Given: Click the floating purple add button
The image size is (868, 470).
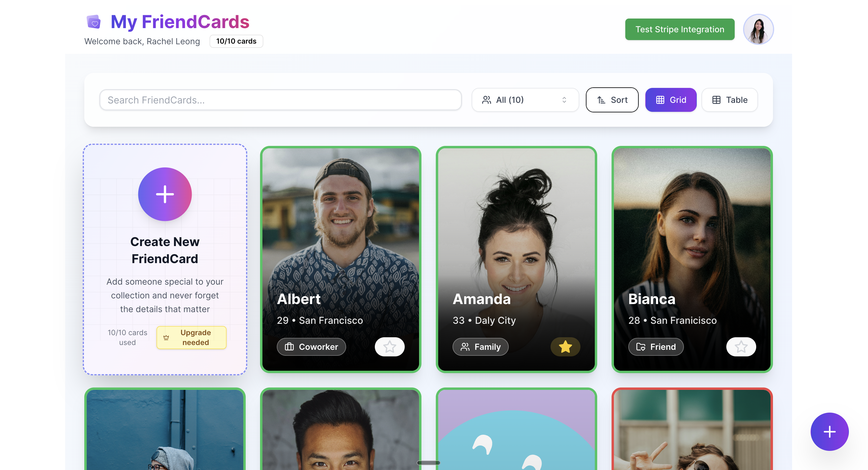Looking at the screenshot, I should click(x=829, y=431).
